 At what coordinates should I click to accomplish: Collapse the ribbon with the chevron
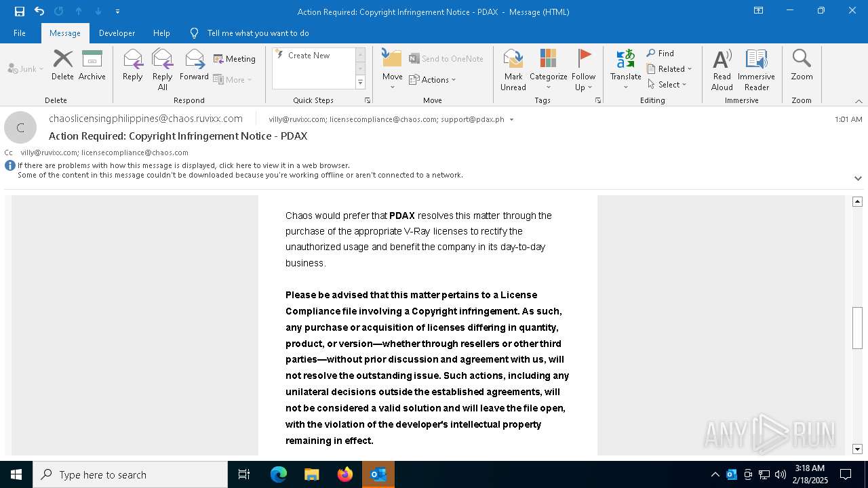tap(859, 101)
